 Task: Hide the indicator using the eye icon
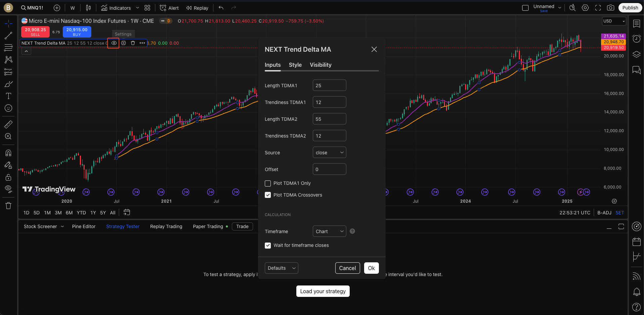(x=114, y=43)
